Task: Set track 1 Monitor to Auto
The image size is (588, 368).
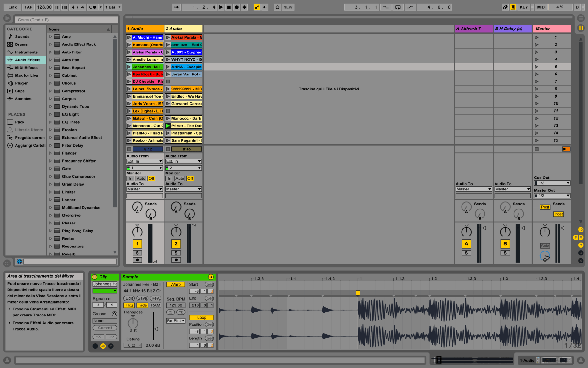Action: (141, 178)
